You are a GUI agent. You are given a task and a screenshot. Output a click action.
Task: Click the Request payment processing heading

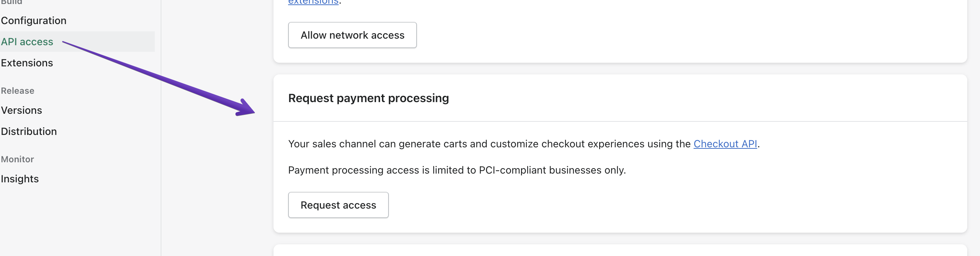368,98
